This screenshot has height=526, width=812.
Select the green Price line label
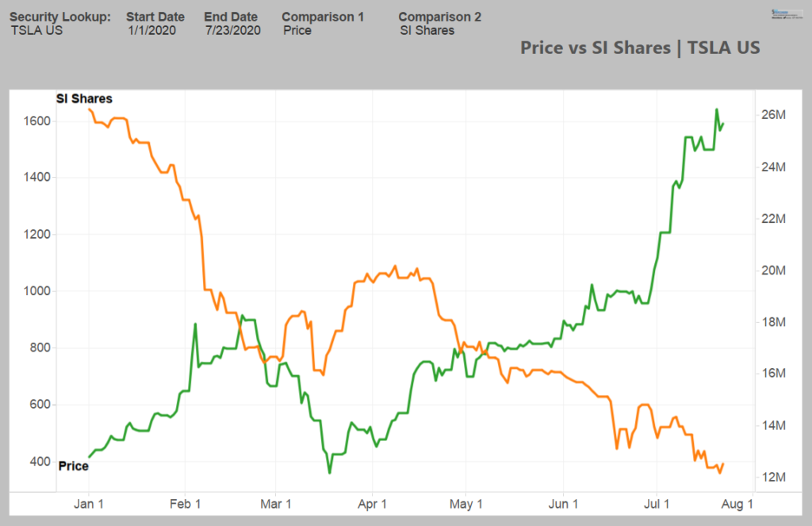74,466
